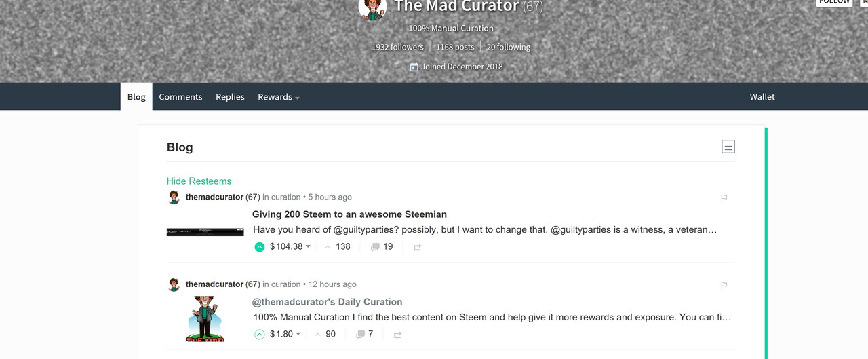The height and width of the screenshot is (359, 868).
Task: Open comments on Daily Curation post
Action: [365, 335]
